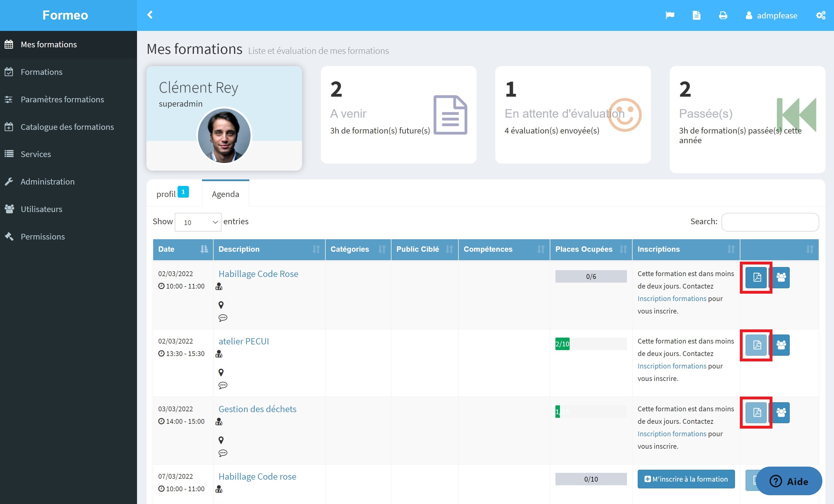The width and height of the screenshot is (834, 504).
Task: Open Administration in sidebar
Action: click(68, 181)
